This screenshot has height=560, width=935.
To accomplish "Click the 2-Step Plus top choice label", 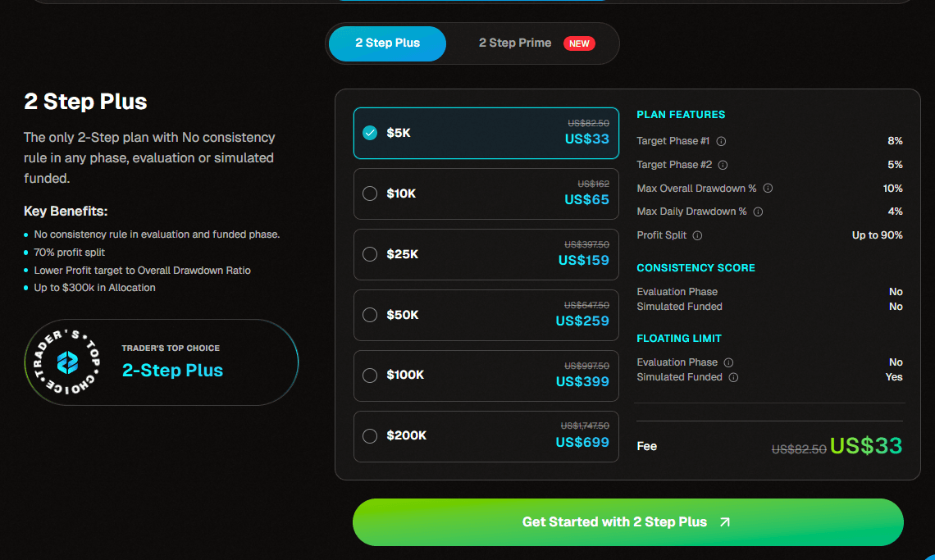I will tap(172, 371).
